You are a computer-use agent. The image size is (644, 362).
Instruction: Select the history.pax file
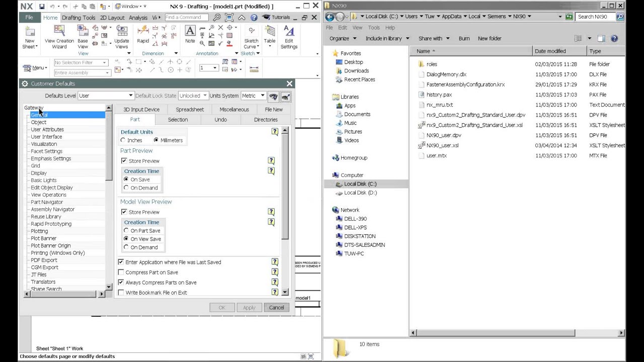[439, 95]
